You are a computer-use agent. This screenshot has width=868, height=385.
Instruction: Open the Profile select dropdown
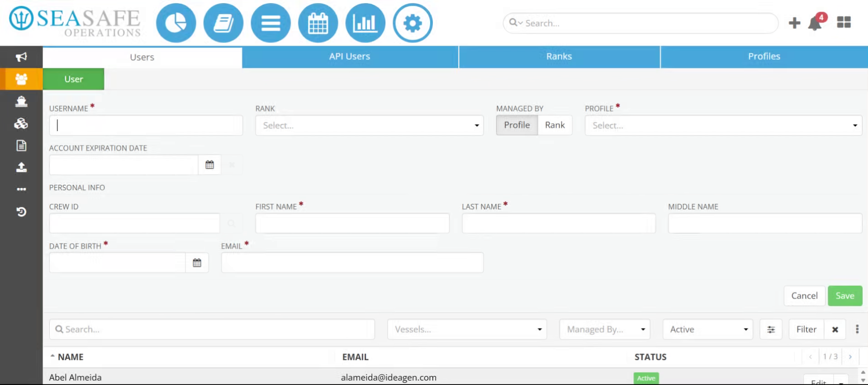pyautogui.click(x=723, y=125)
